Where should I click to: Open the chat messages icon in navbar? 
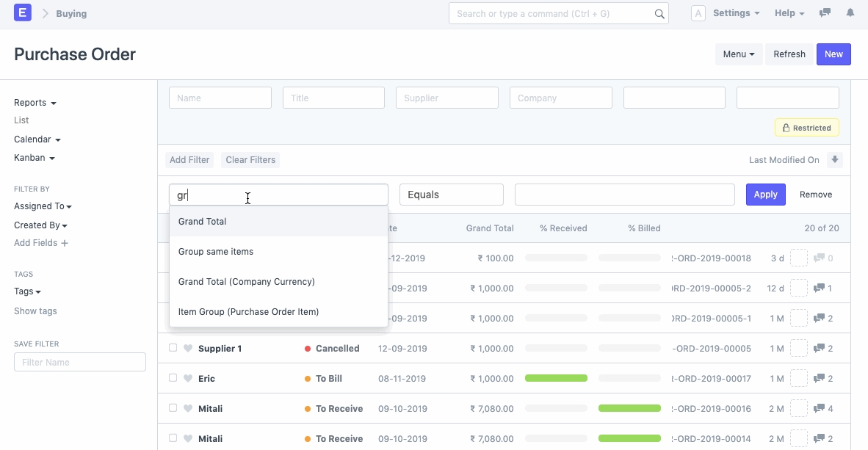coord(825,13)
